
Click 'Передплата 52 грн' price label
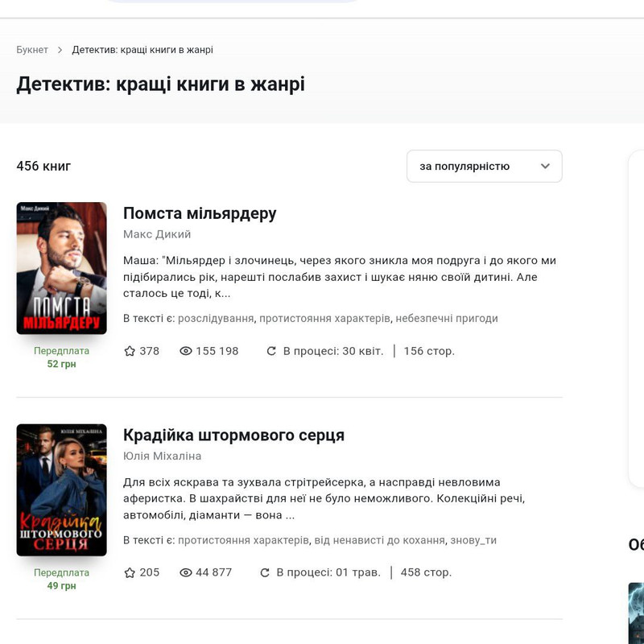(62, 357)
